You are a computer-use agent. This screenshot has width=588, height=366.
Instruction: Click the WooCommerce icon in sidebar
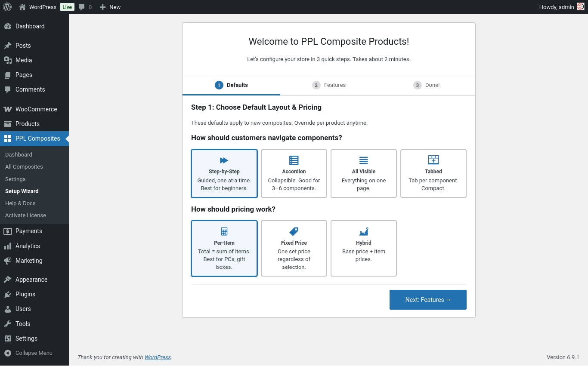tap(8, 109)
